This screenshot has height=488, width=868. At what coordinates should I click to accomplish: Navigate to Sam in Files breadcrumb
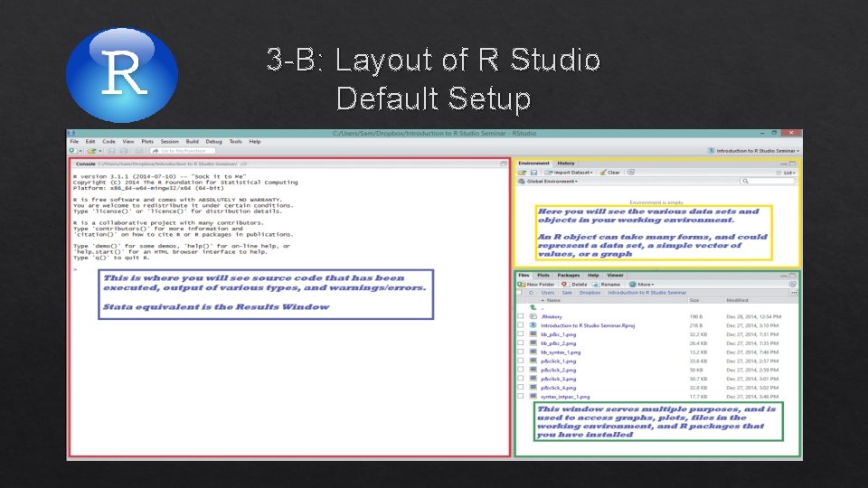[567, 293]
